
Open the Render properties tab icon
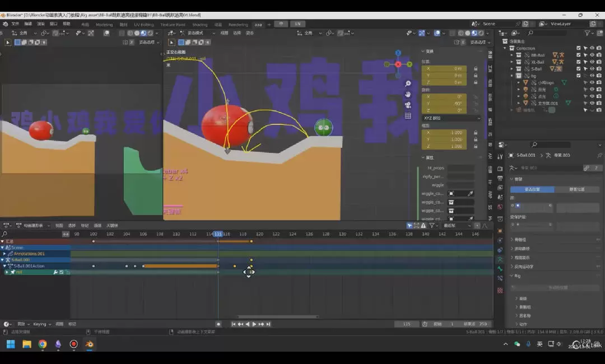pos(500,169)
